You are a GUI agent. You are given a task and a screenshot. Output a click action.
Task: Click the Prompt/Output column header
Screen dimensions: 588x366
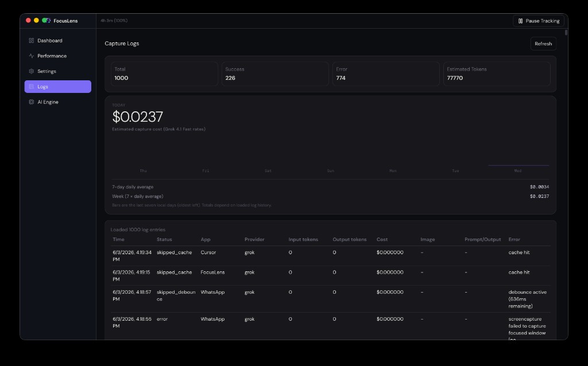482,239
